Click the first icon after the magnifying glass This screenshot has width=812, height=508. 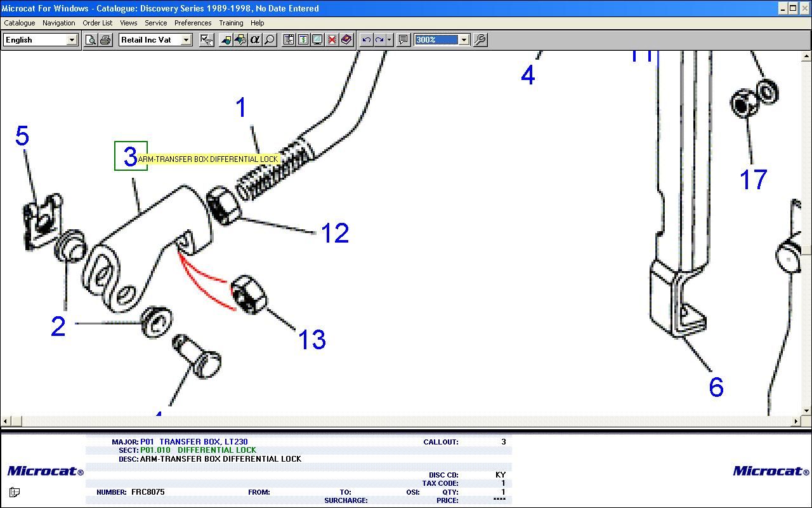(x=289, y=39)
